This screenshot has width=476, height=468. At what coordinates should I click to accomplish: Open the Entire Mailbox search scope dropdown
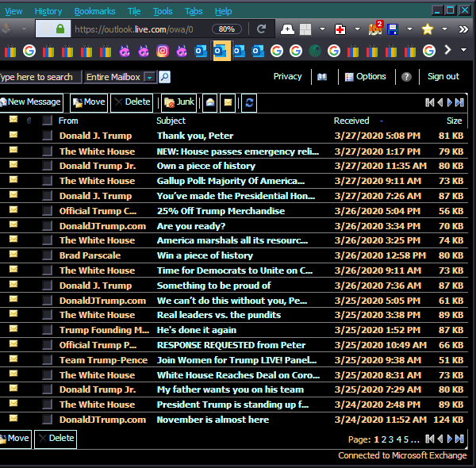click(x=150, y=78)
